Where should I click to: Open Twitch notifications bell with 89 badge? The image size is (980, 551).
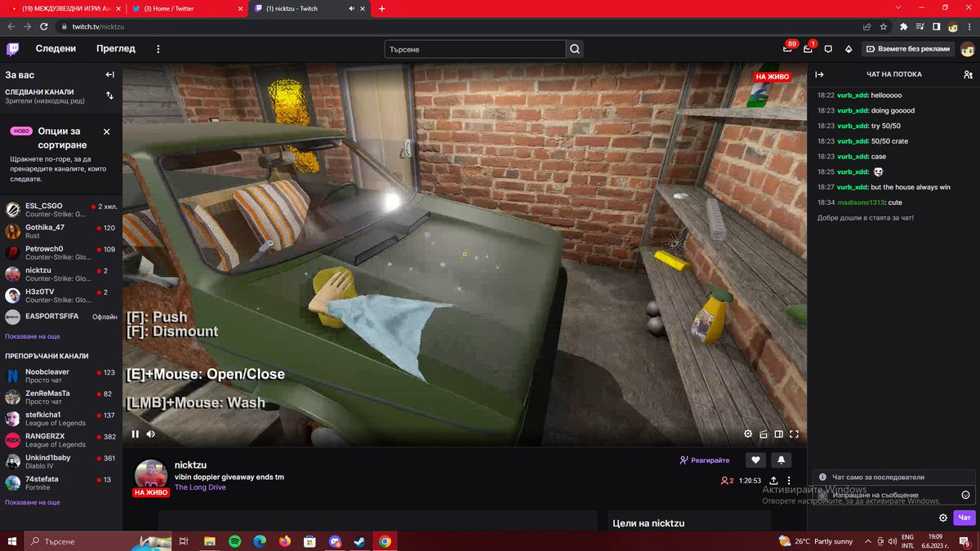tap(787, 49)
